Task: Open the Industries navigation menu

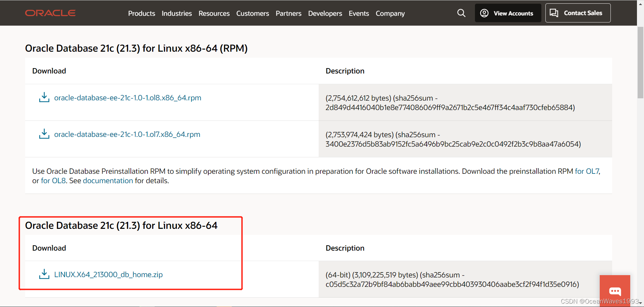Action: point(176,13)
